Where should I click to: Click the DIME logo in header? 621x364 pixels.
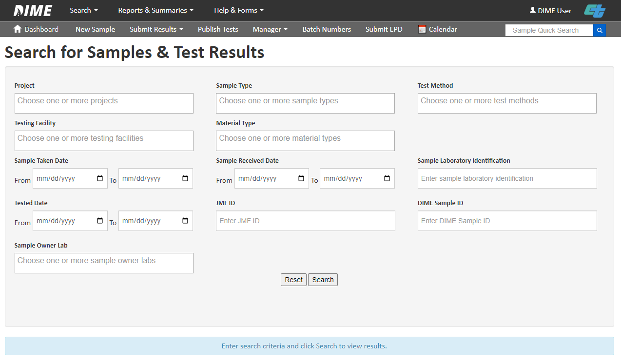coord(33,10)
